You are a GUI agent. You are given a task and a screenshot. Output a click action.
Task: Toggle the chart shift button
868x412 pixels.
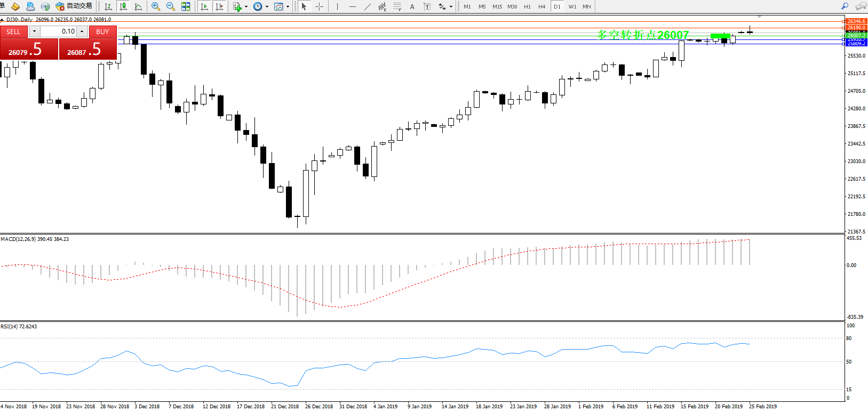click(x=219, y=6)
